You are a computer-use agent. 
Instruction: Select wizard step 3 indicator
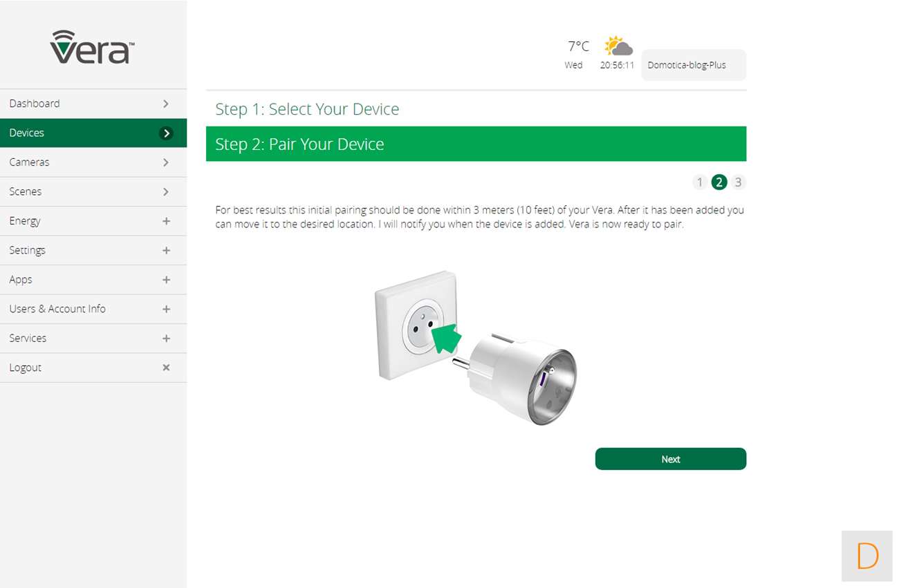tap(739, 182)
